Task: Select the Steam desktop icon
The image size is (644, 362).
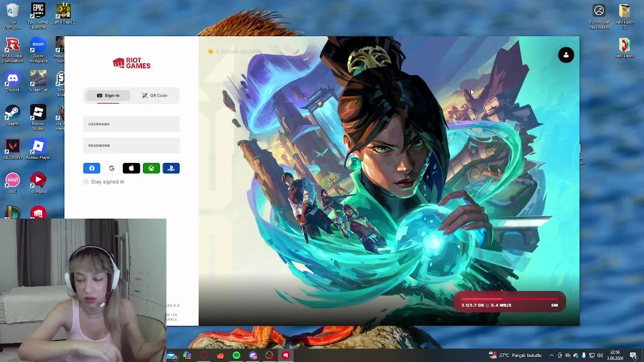Action: [x=13, y=116]
